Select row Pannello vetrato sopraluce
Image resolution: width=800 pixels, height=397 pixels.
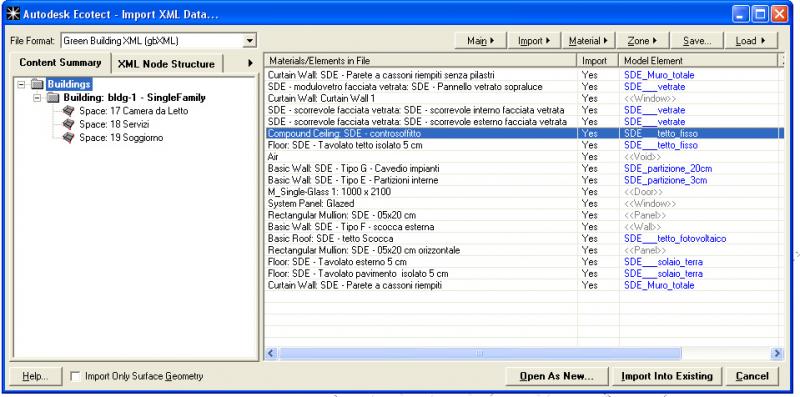click(x=524, y=87)
